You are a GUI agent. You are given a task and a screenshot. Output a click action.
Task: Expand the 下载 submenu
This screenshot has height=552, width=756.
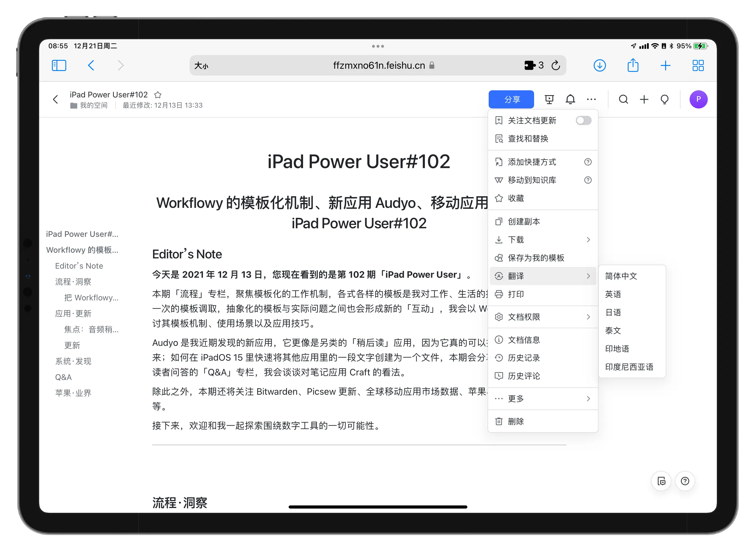(x=543, y=240)
